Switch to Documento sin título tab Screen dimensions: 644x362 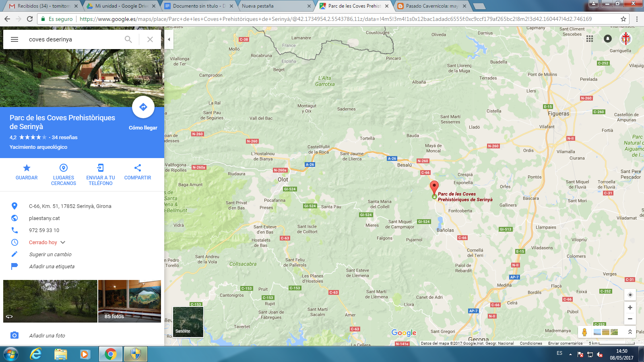(199, 6)
